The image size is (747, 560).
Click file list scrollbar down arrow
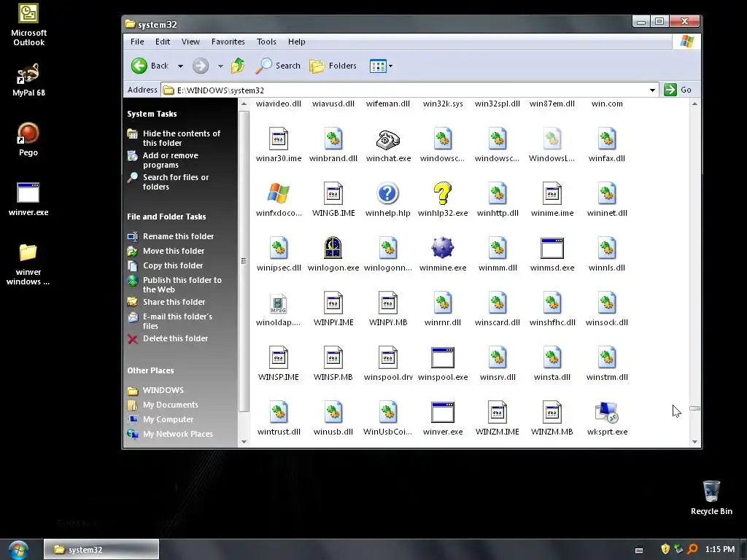click(x=694, y=442)
